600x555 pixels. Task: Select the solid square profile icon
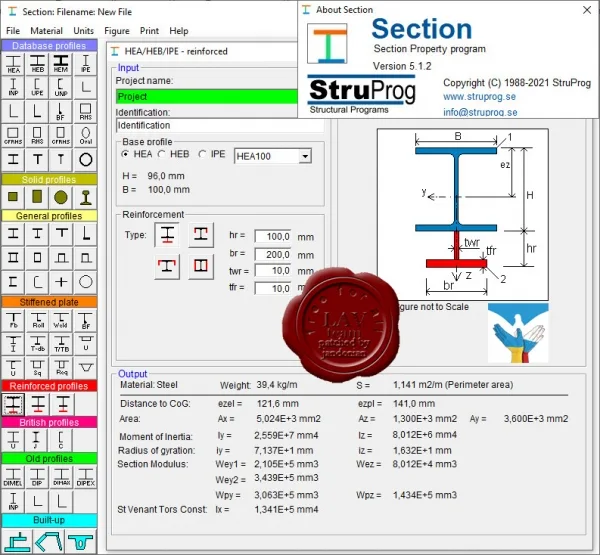pos(13,197)
